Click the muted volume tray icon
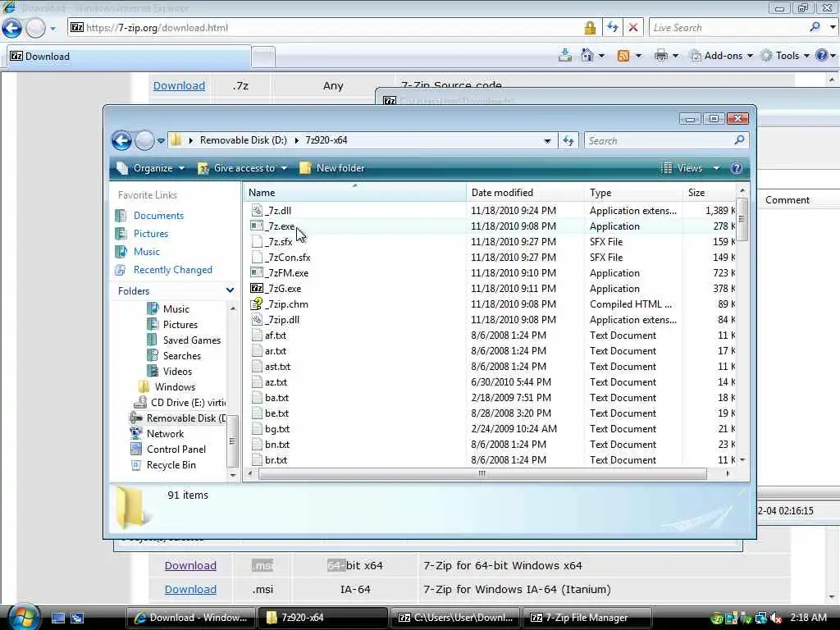This screenshot has height=630, width=840. (x=775, y=618)
